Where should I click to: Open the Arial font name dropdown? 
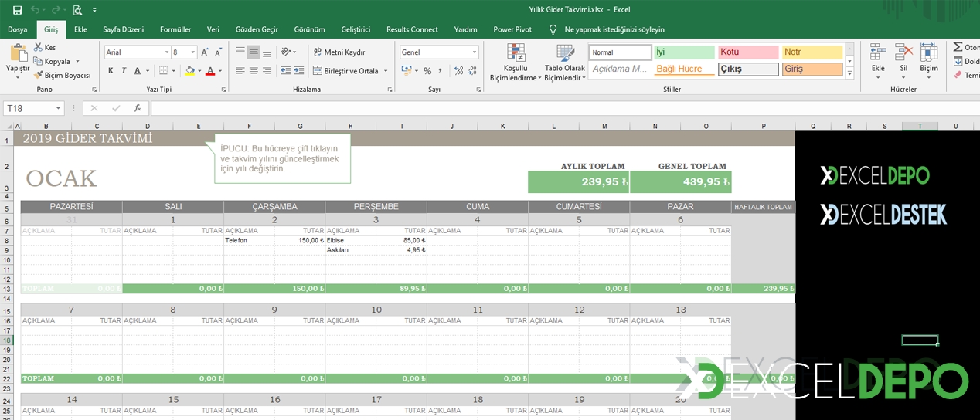[x=166, y=52]
